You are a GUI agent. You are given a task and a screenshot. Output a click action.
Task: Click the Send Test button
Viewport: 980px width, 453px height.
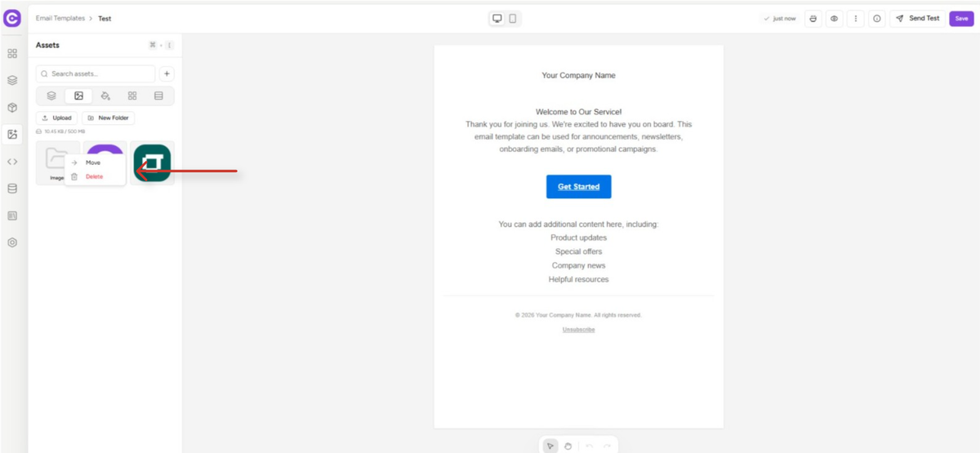pos(918,18)
